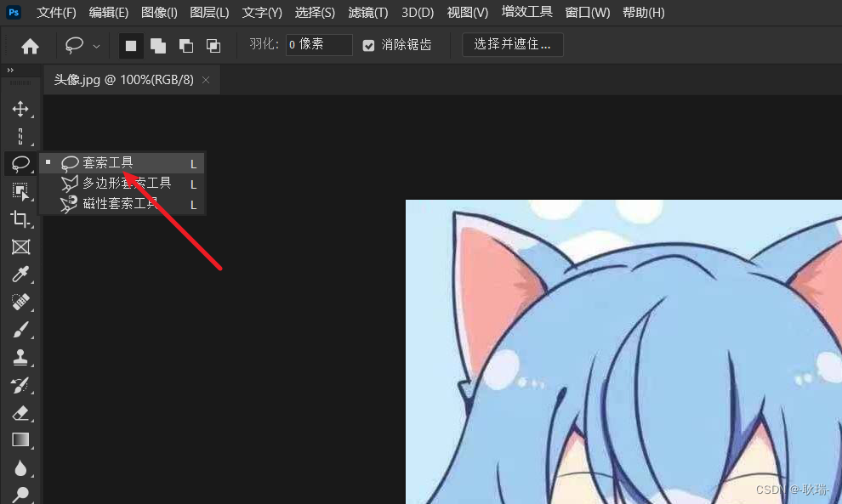Image resolution: width=842 pixels, height=504 pixels.
Task: Open the 增效工具 menu
Action: tap(526, 12)
